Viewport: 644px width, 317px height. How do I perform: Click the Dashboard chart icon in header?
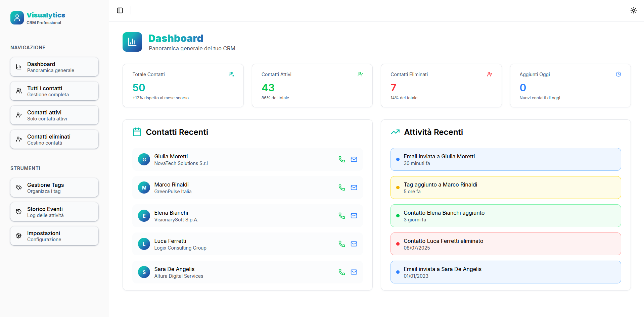point(132,42)
